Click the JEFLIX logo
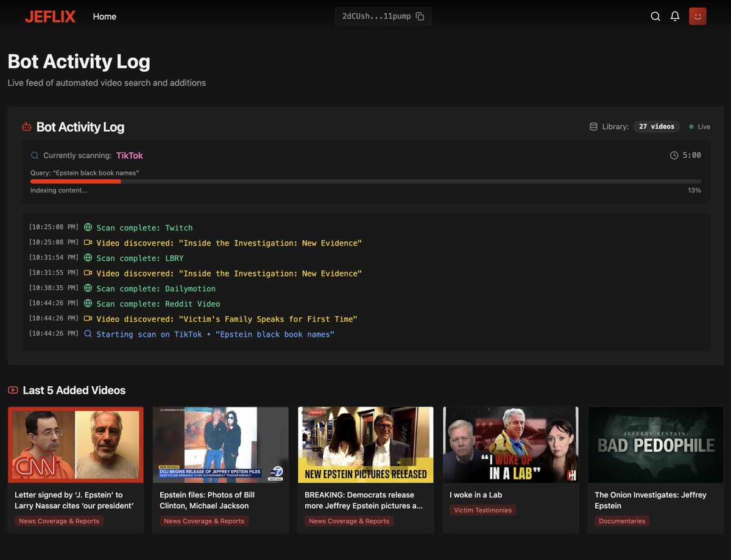731x560 pixels. tap(50, 16)
